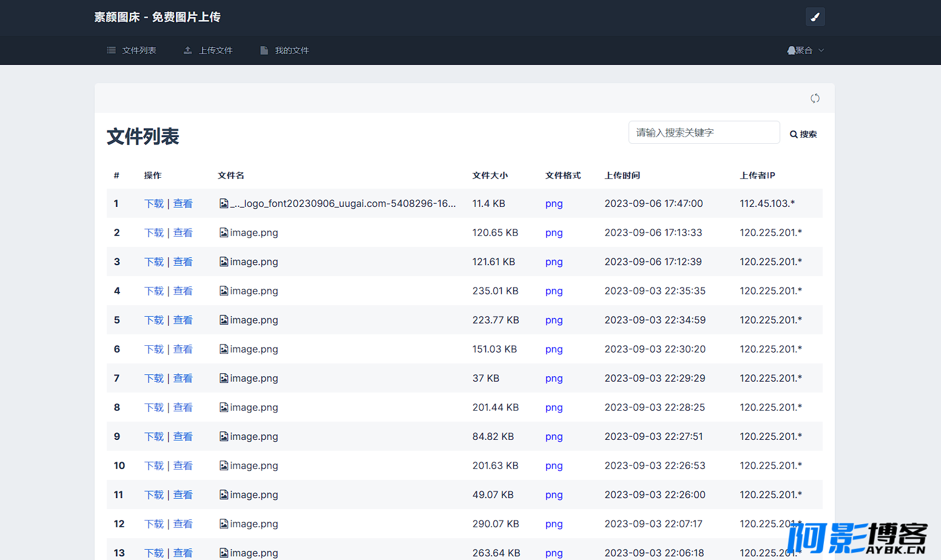Download the file in row 6
Image resolution: width=941 pixels, height=560 pixels.
point(154,349)
